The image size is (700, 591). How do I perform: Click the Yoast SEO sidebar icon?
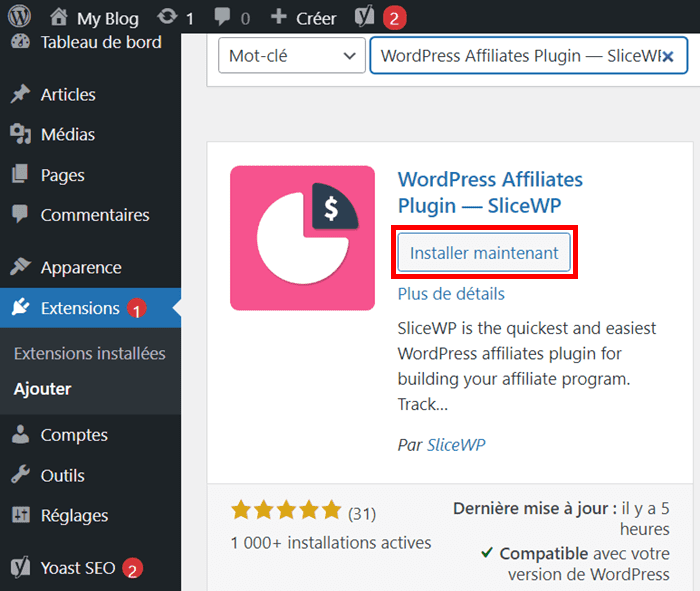point(21,567)
